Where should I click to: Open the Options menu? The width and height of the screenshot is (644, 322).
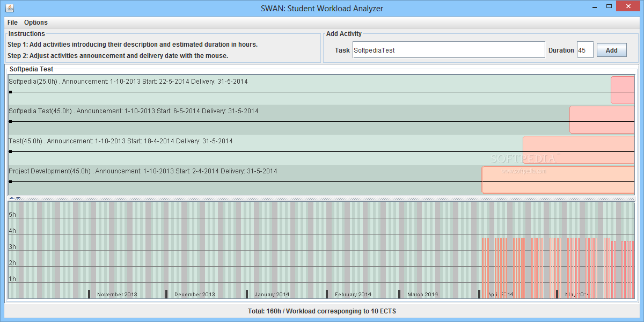point(36,23)
